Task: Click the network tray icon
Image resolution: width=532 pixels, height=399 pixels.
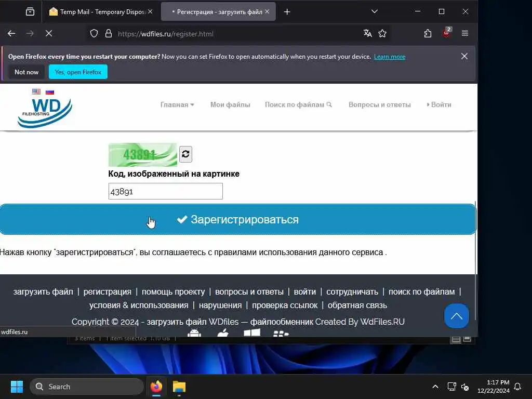Action: (x=451, y=387)
